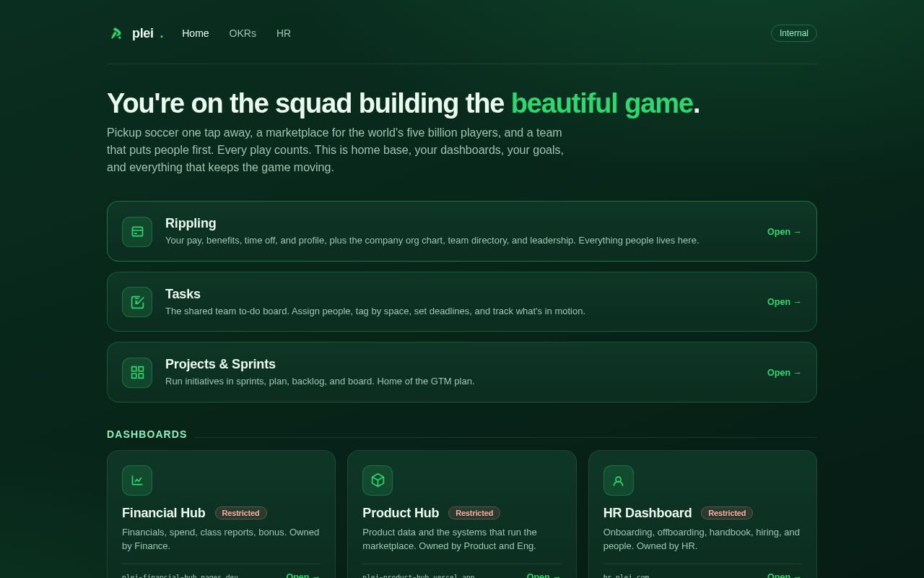The image size is (924, 578).
Task: Click the Financial Hub chart icon
Action: click(x=137, y=480)
